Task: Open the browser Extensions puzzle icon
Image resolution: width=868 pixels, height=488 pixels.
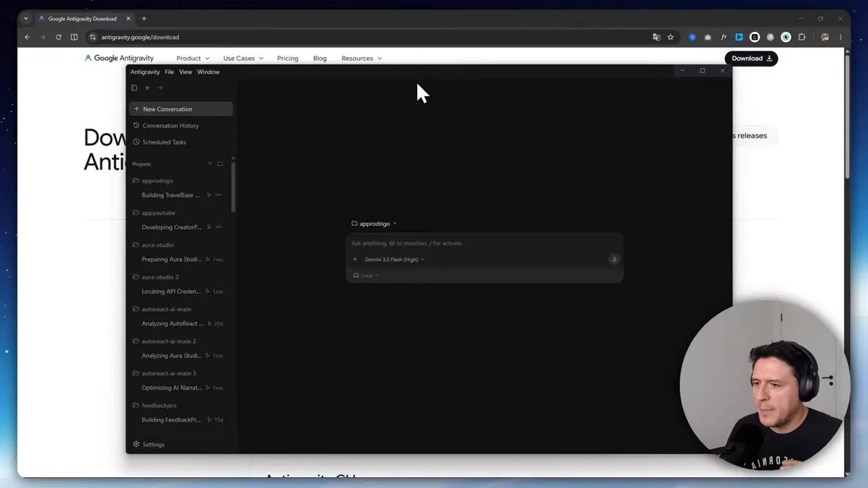Action: point(802,37)
